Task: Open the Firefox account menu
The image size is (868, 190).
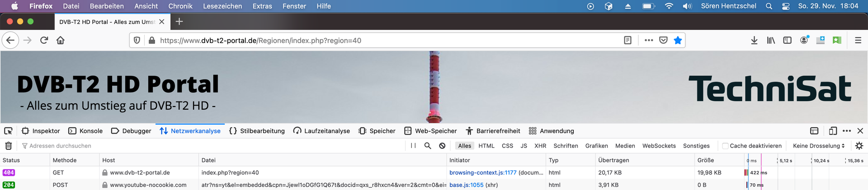Action: (804, 40)
